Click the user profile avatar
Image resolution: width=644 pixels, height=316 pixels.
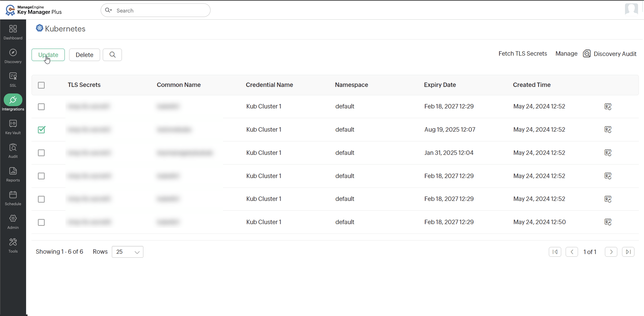click(631, 10)
